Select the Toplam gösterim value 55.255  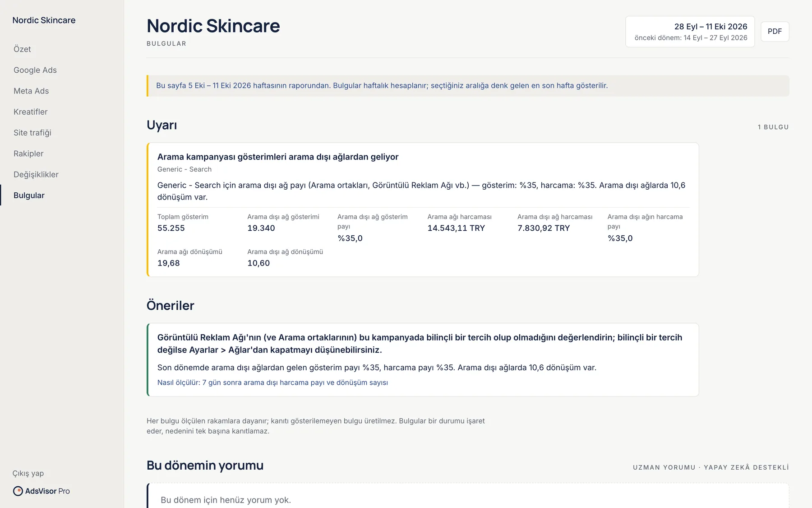pos(171,228)
